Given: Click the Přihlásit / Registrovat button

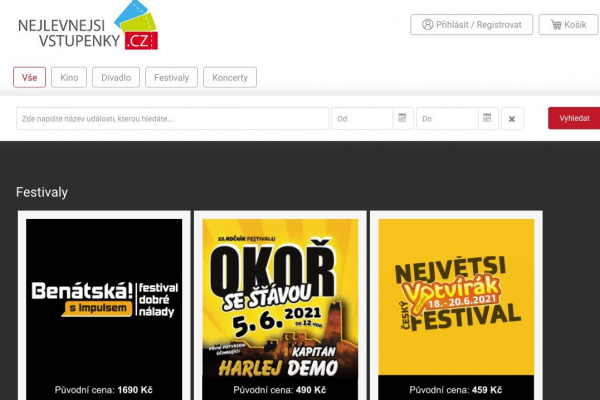Looking at the screenshot, I should [x=471, y=25].
